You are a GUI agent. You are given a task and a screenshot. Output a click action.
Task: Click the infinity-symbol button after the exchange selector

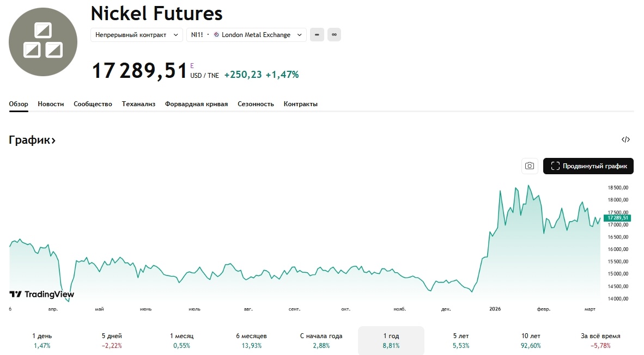tap(334, 35)
